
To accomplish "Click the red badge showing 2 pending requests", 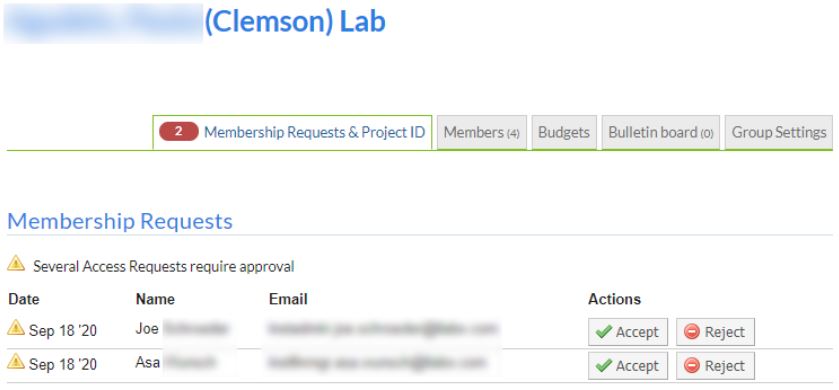I will (179, 132).
